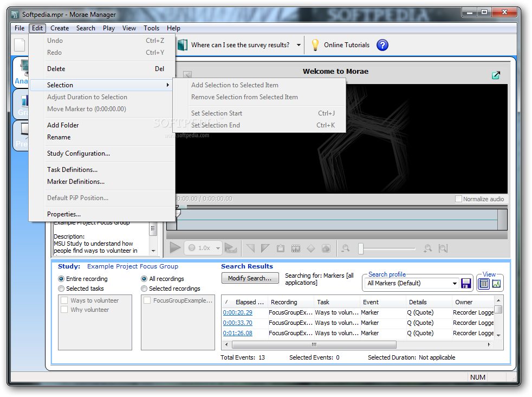Sort results by Elapsed column header
532x397 pixels.
[245, 302]
